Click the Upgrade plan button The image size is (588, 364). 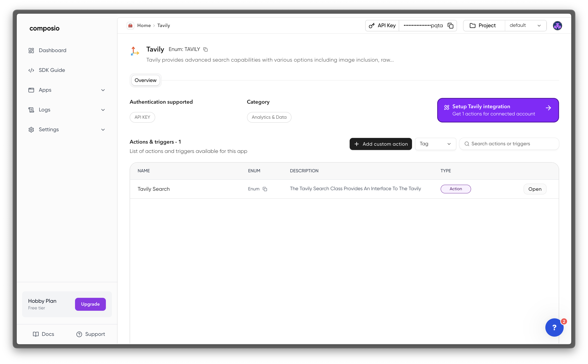coord(90,304)
